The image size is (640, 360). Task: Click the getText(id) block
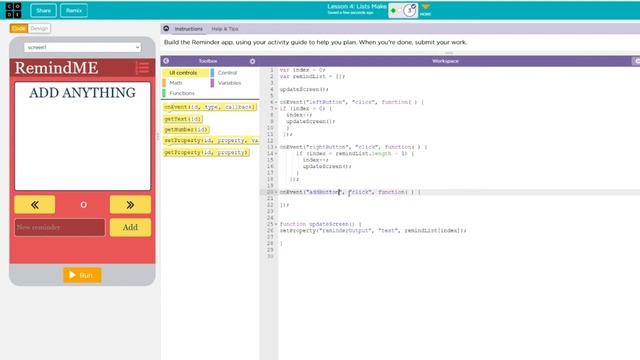click(183, 119)
